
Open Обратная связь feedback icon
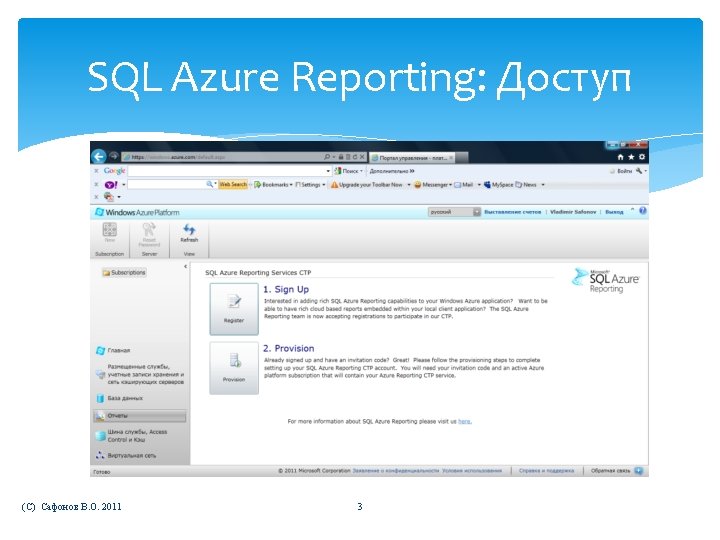(639, 471)
